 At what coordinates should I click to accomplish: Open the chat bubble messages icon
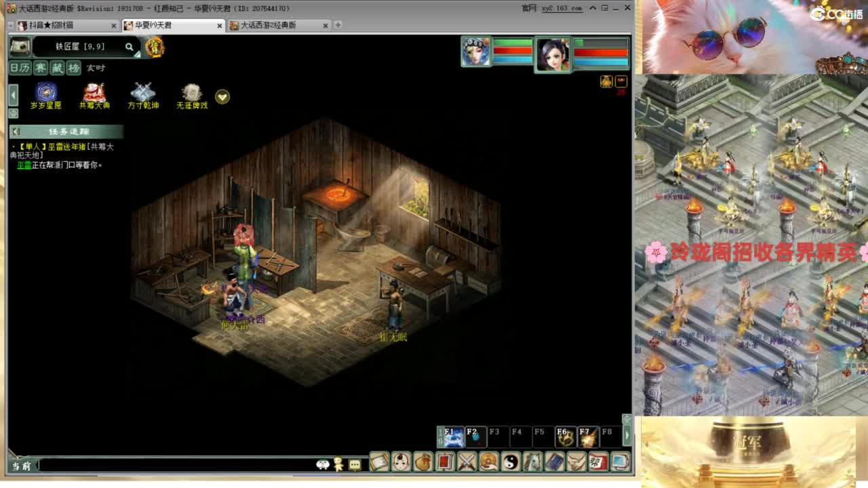355,465
